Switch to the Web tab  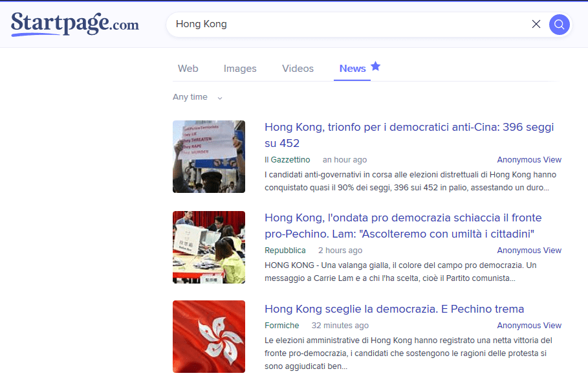coord(188,69)
